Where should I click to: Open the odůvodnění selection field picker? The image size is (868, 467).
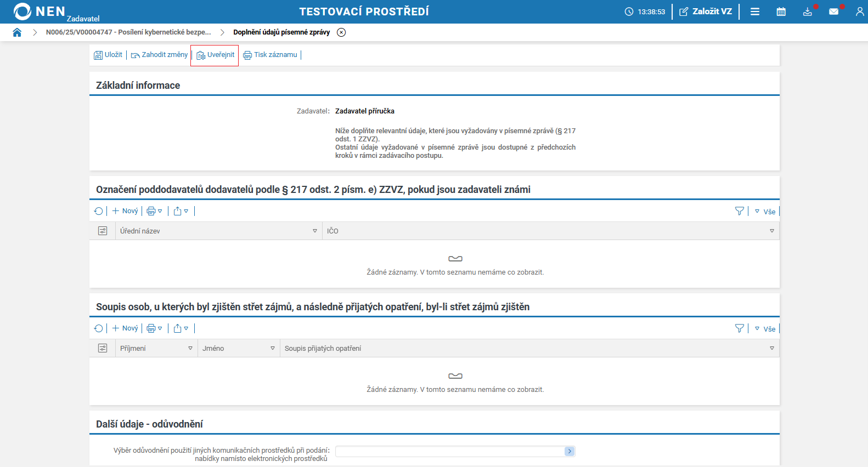coord(570,451)
